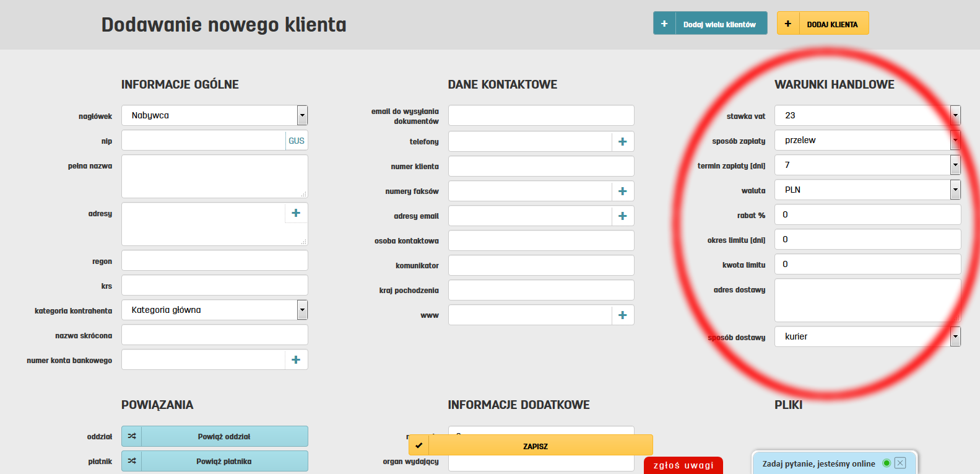
Task: Open the waluta dropdown showing PLN
Action: pyautogui.click(x=955, y=190)
